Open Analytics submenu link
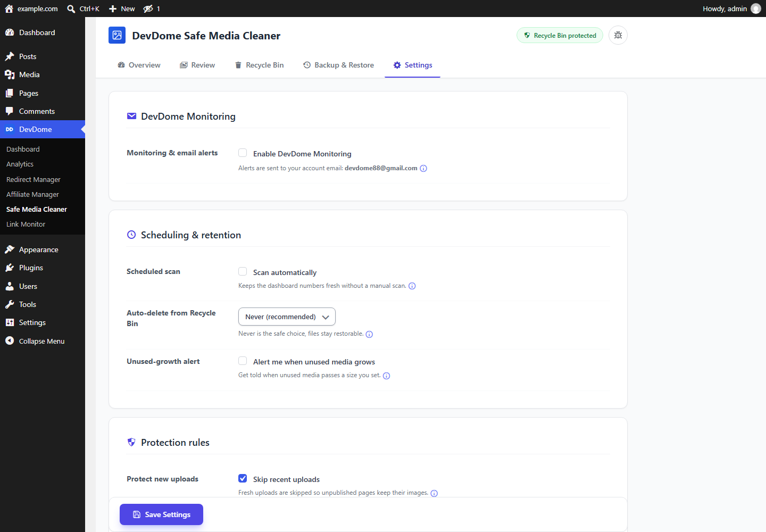766x532 pixels. (x=20, y=164)
